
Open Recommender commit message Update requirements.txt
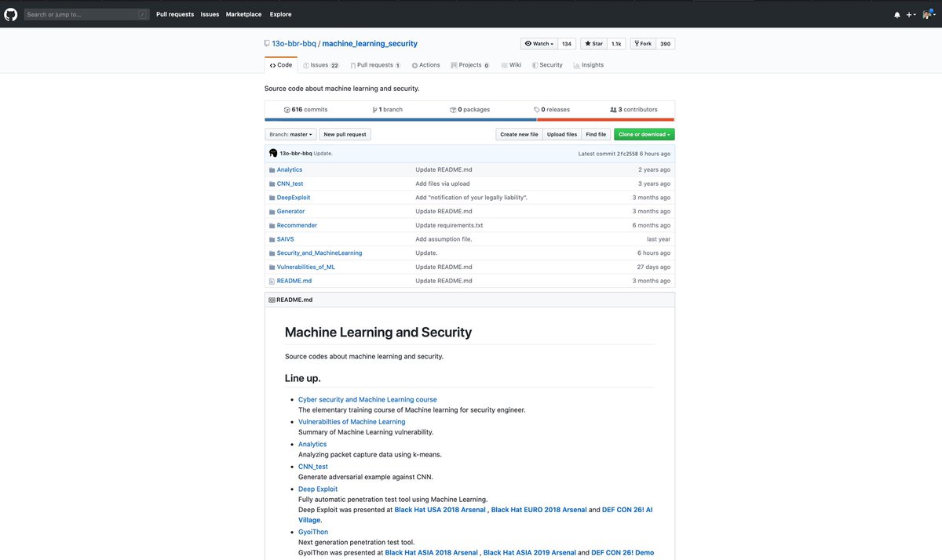(x=449, y=225)
